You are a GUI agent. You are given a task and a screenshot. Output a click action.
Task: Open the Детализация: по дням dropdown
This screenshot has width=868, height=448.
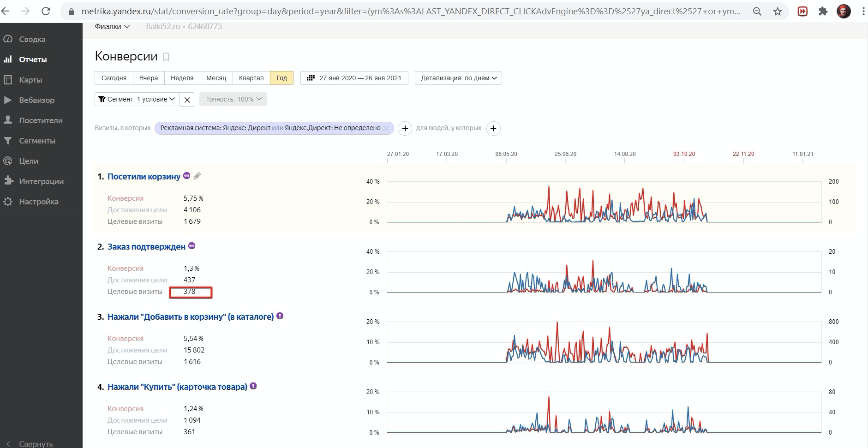pos(458,78)
